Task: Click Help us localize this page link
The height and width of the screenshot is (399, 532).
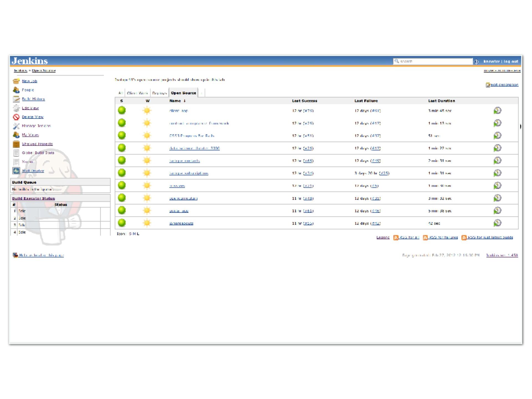Action: click(x=42, y=255)
